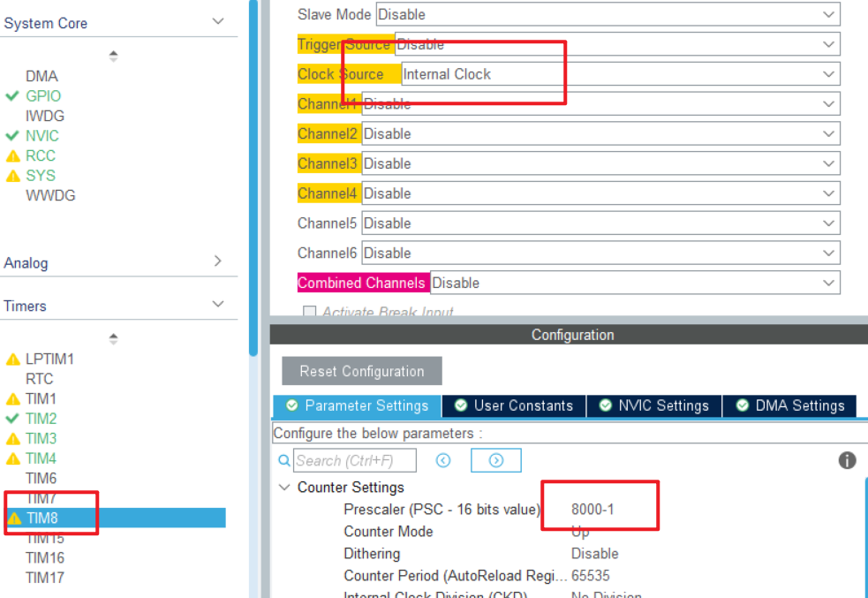Edit the Counter Period value 65535
Image resolution: width=868 pixels, height=598 pixels.
[590, 576]
